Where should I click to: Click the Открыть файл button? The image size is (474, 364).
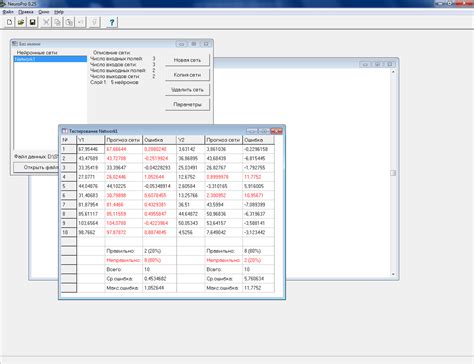click(36, 167)
